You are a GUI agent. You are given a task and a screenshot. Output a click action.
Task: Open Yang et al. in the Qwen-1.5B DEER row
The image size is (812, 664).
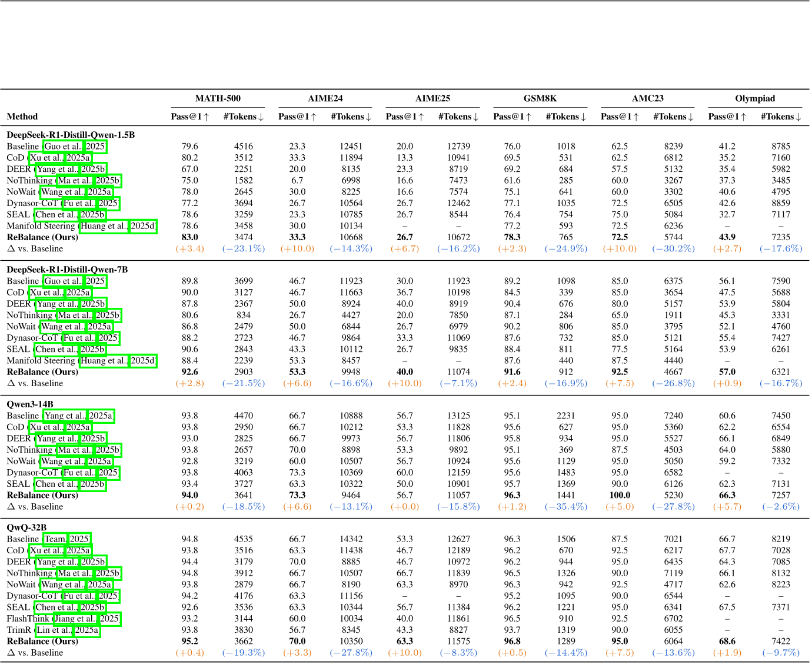pos(57,170)
